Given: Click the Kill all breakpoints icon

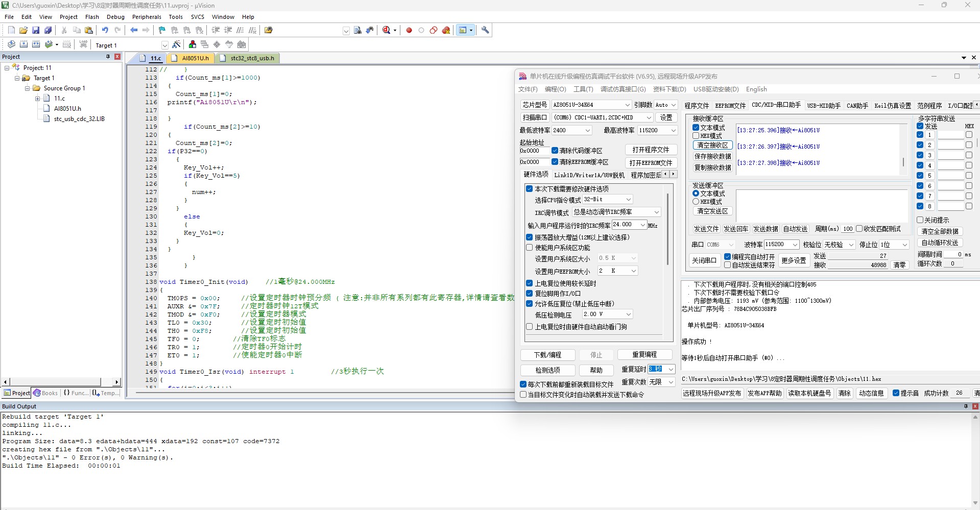Looking at the screenshot, I should 446,30.
